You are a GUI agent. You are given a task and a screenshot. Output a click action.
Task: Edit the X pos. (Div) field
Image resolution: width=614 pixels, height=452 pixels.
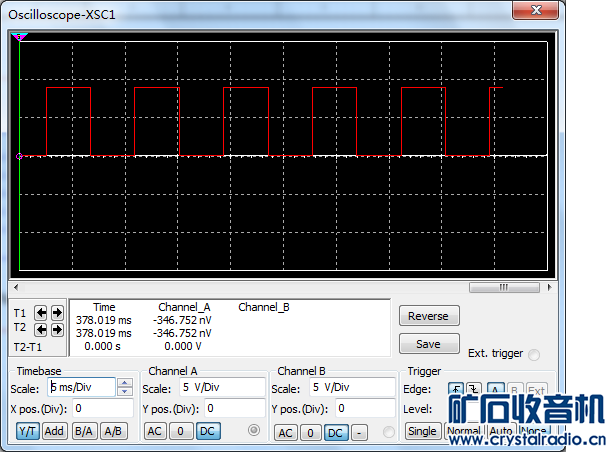click(103, 409)
